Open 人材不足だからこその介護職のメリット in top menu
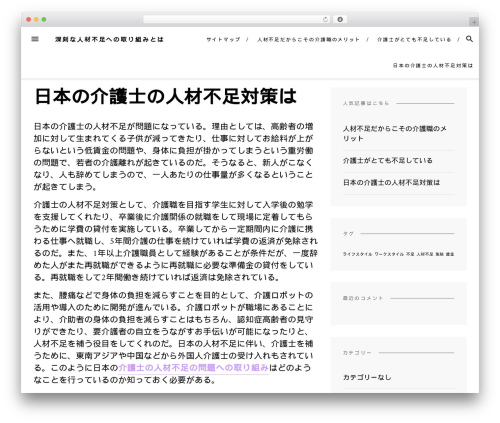 (308, 39)
